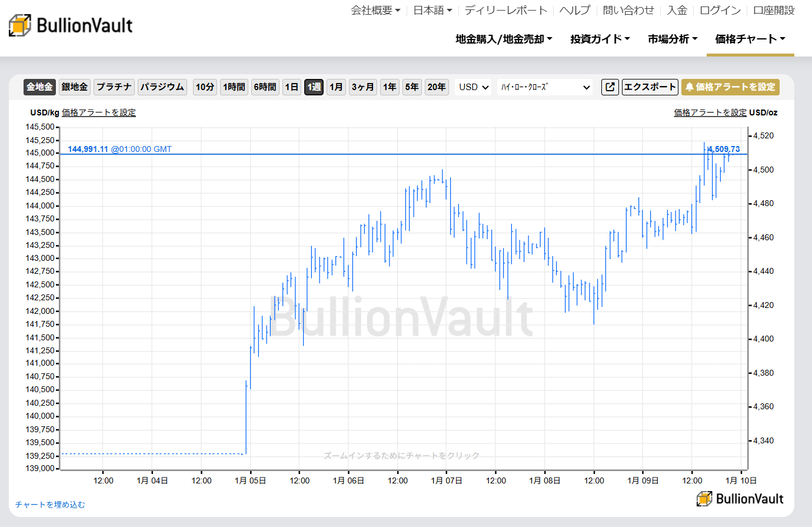Select the 1日 timeframe

[x=291, y=87]
